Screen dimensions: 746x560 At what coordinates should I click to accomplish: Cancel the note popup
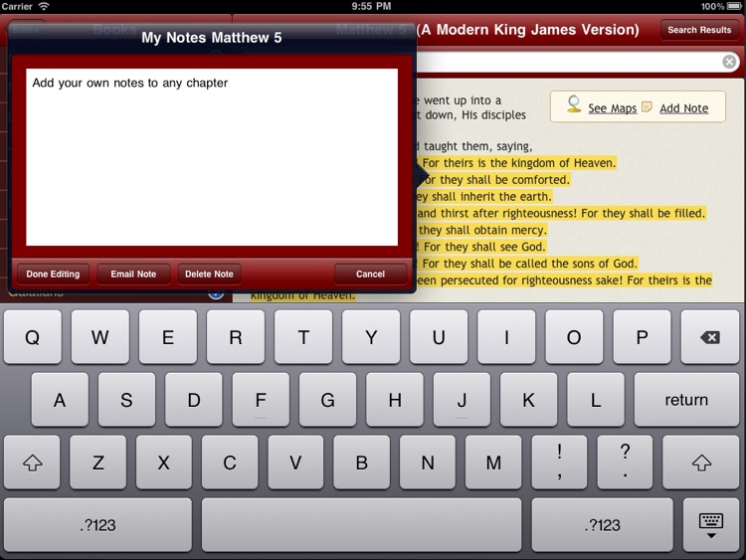click(370, 275)
